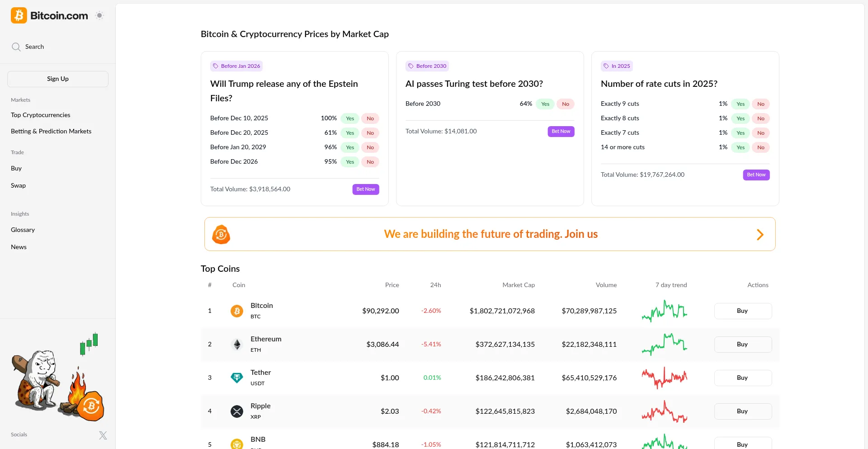Click Bitcoin's 7 day trend sparkline
This screenshot has width=868, height=449.
coord(664,311)
